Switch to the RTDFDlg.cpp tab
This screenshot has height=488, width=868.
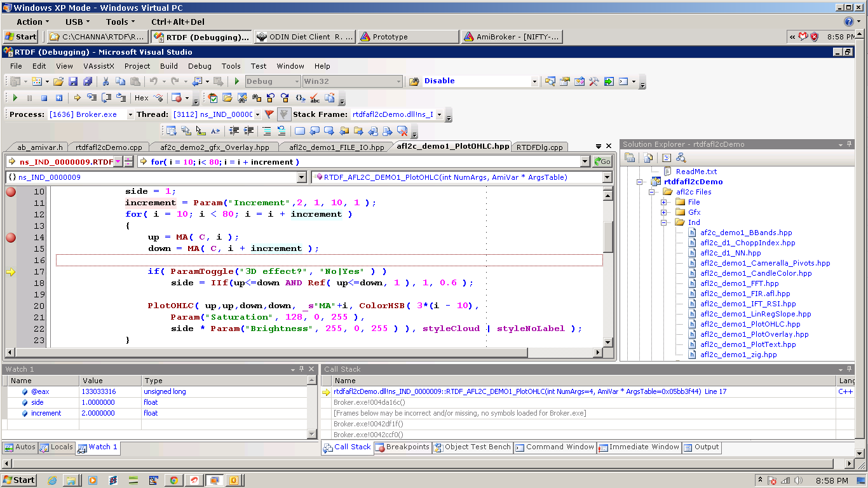pyautogui.click(x=539, y=147)
